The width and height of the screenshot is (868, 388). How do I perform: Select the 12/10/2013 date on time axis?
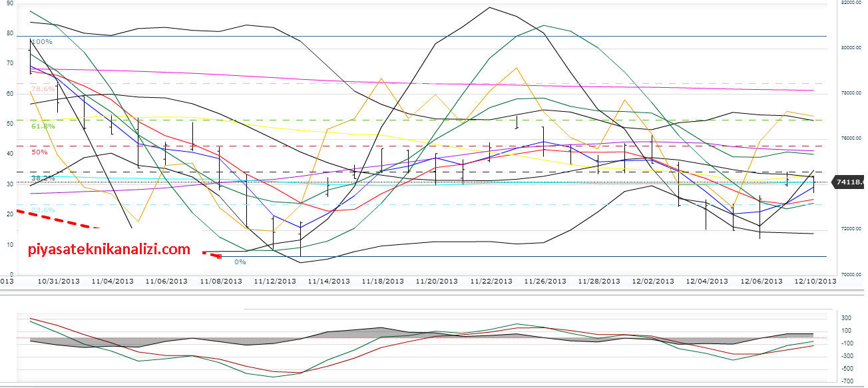[x=815, y=282]
